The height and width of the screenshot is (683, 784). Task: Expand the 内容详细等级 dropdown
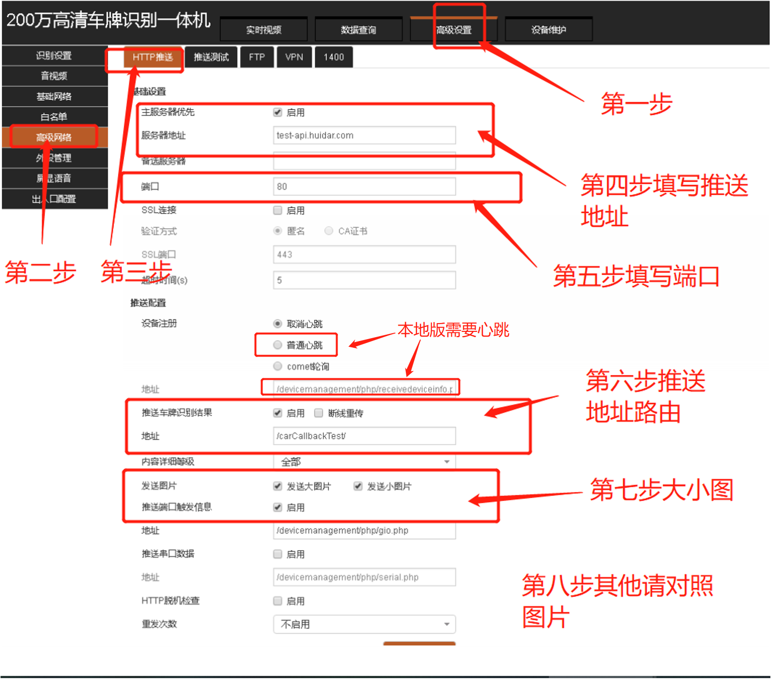pos(364,462)
